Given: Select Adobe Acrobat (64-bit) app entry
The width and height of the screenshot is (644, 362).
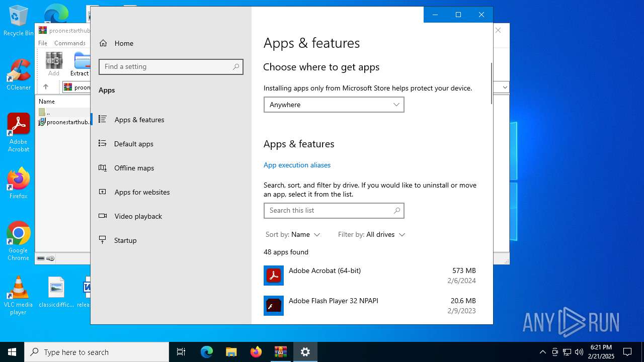Looking at the screenshot, I should click(370, 276).
